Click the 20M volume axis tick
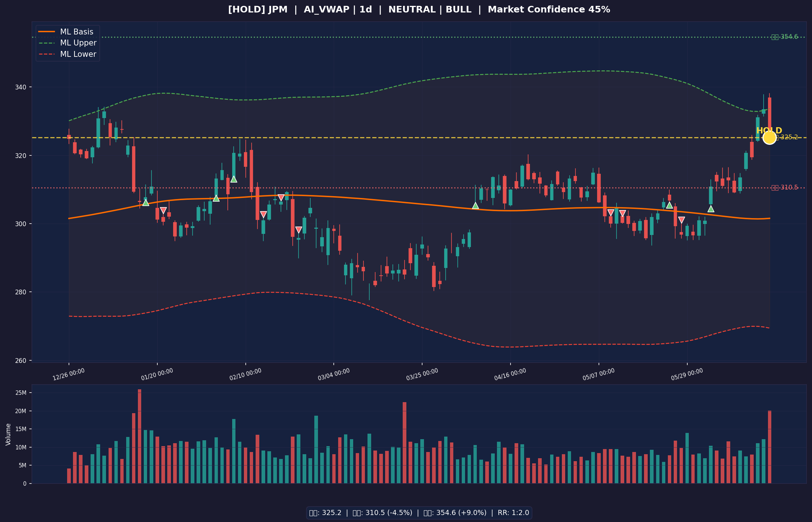Viewport: 812px width, 522px height. (21, 411)
